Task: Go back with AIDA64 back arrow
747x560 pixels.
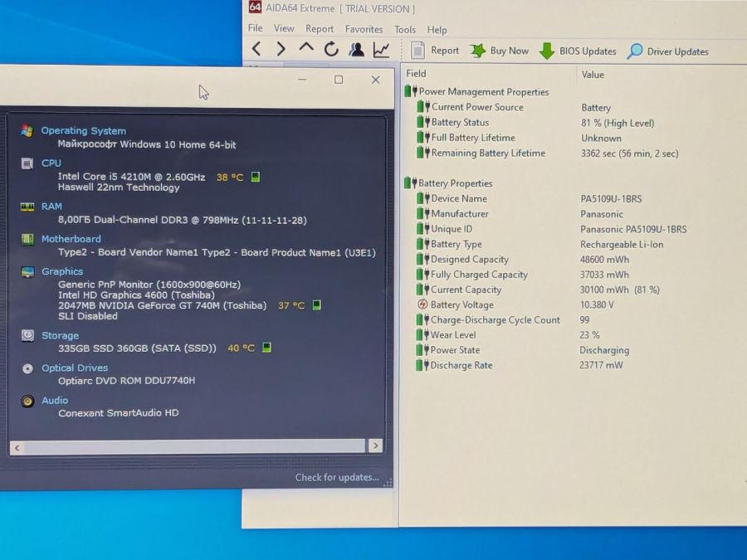Action: click(256, 49)
